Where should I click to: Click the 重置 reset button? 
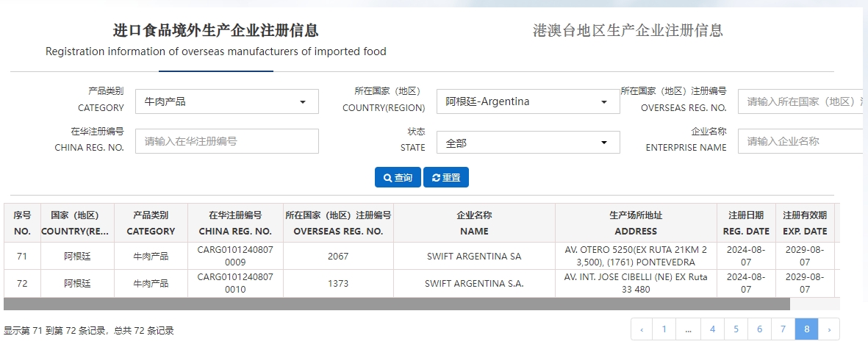tap(446, 177)
